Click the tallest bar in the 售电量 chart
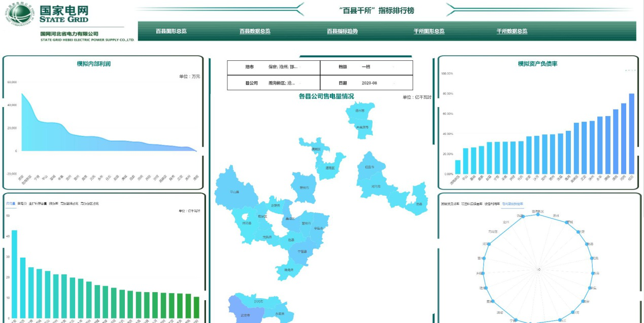 pyautogui.click(x=14, y=274)
